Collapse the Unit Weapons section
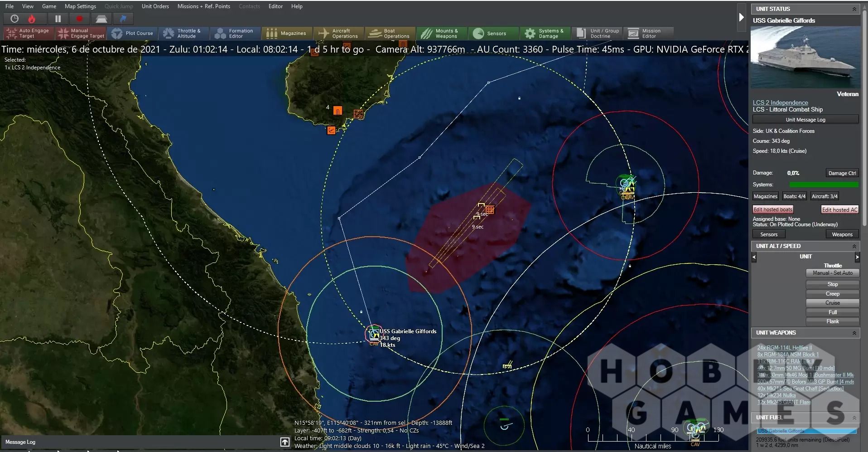Viewport: 868px width, 452px height. coord(854,333)
